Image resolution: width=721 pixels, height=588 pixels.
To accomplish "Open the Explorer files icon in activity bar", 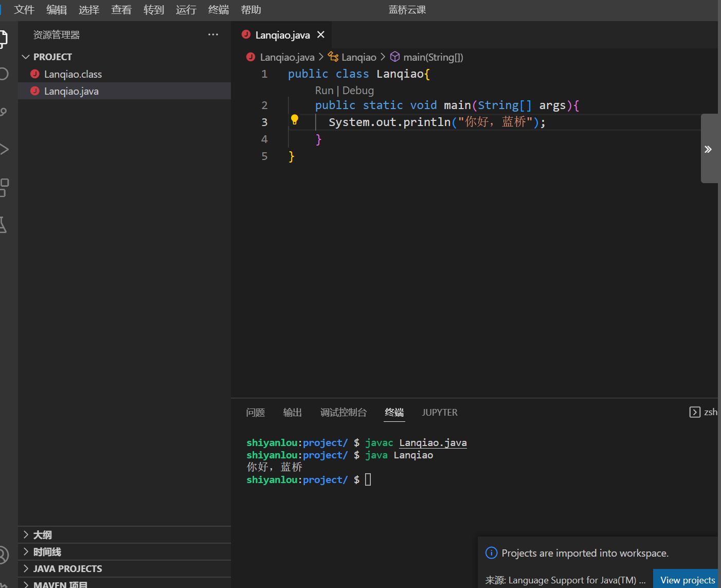I will click(x=3, y=39).
